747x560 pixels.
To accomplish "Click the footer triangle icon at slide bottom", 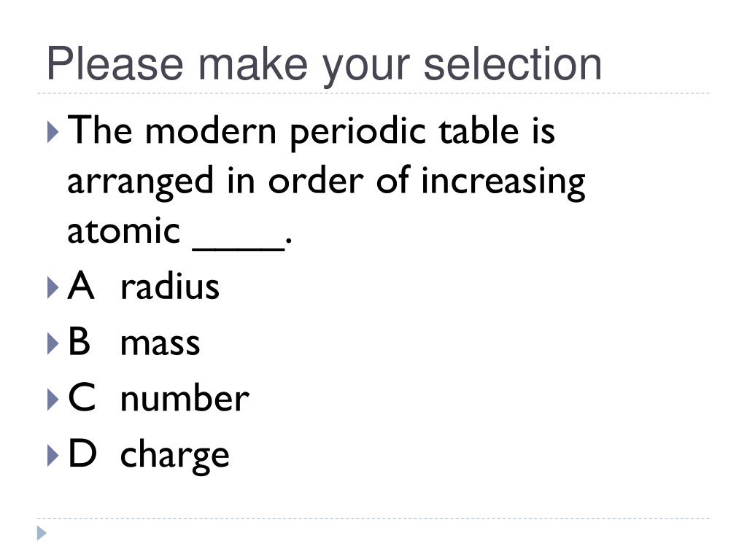I will [x=42, y=533].
